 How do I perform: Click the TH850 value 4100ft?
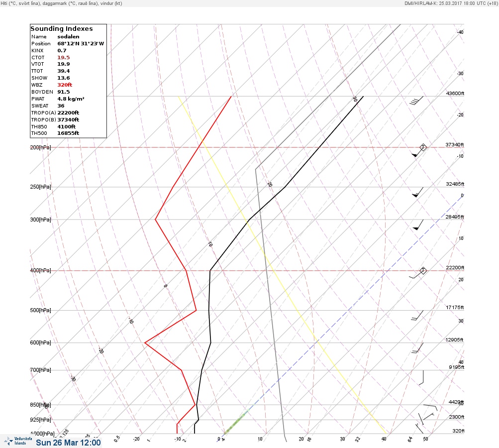pyautogui.click(x=67, y=127)
